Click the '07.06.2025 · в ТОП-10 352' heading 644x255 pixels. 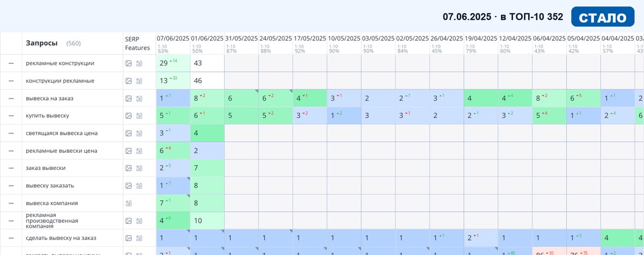pyautogui.click(x=503, y=17)
